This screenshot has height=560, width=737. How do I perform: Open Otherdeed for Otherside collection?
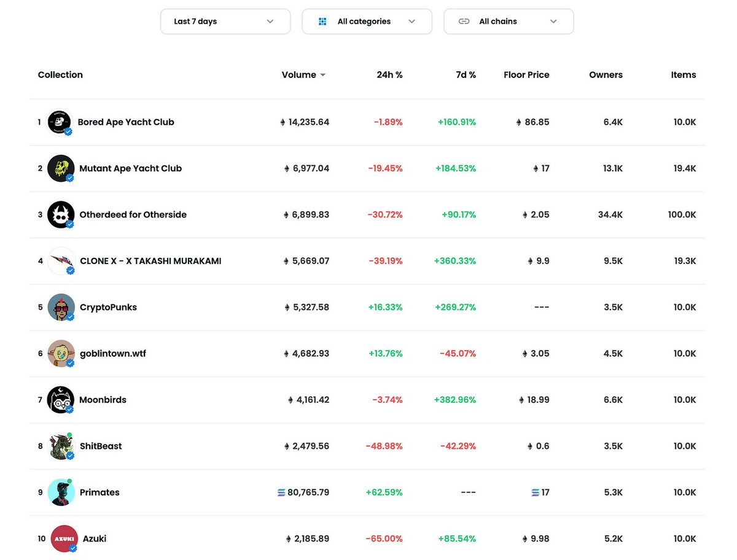pyautogui.click(x=133, y=215)
